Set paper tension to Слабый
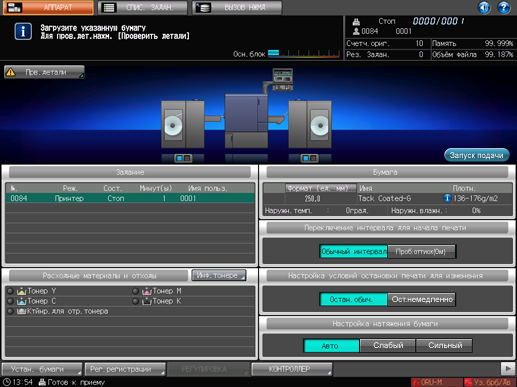 coord(388,346)
